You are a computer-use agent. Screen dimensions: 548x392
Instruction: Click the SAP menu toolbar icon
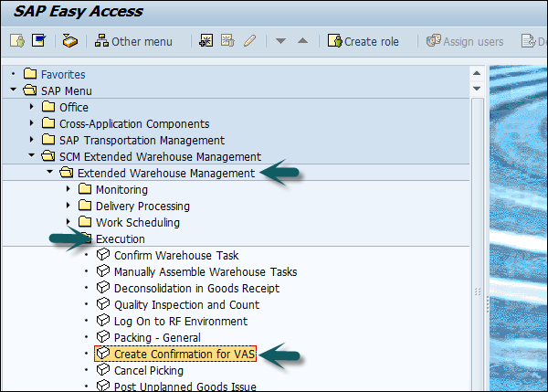click(x=39, y=41)
